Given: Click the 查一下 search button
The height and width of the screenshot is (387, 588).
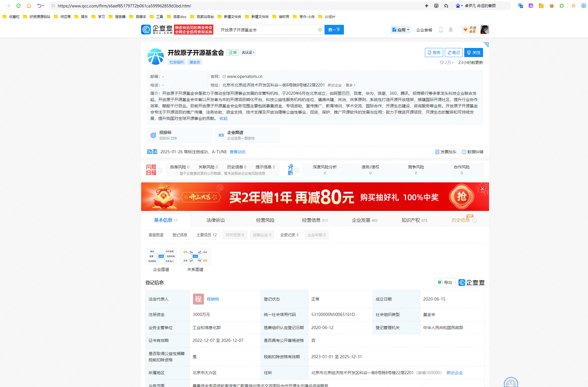Looking at the screenshot, I should (334, 30).
